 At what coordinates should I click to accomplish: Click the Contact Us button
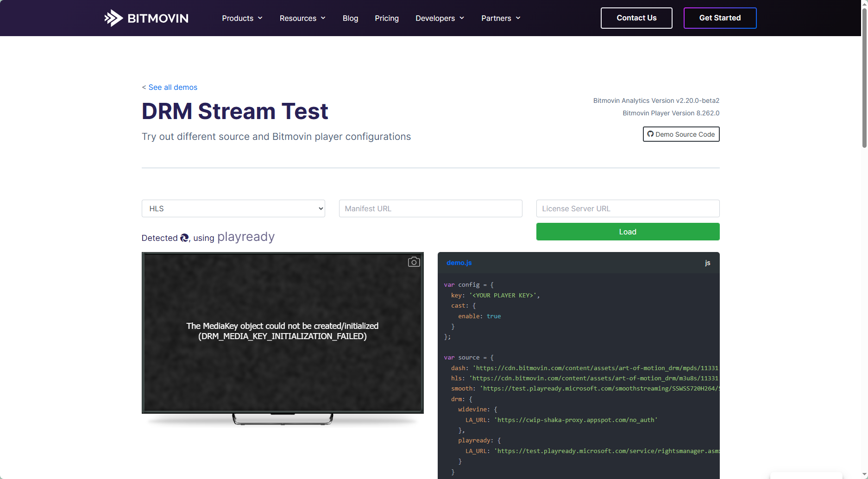coord(636,18)
